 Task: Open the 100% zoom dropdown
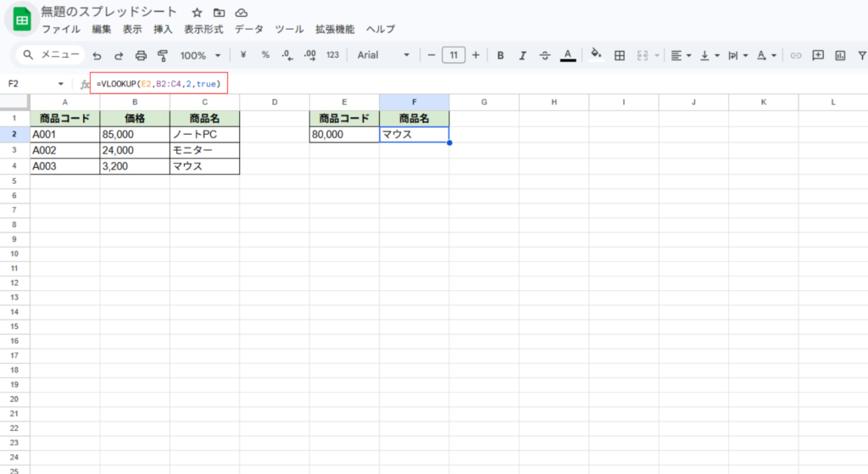click(x=198, y=55)
